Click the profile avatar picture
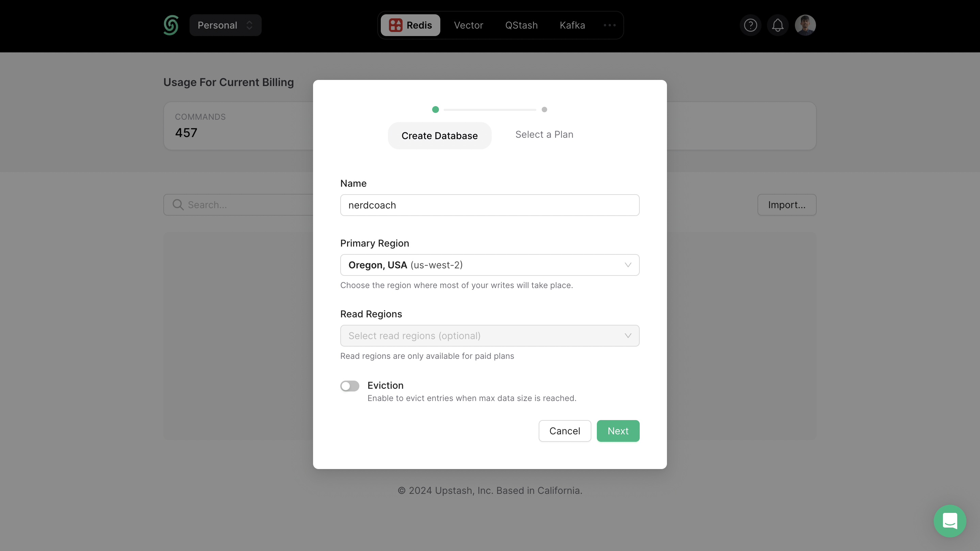980x551 pixels. tap(805, 25)
